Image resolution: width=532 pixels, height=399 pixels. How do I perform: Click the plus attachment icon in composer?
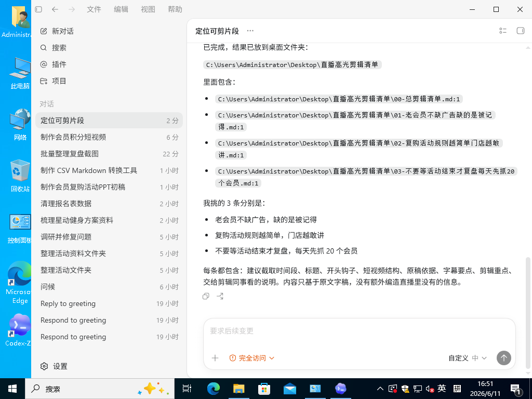(x=215, y=358)
